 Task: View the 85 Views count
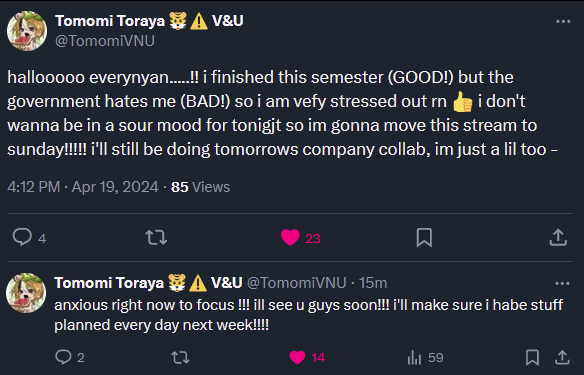(x=200, y=187)
